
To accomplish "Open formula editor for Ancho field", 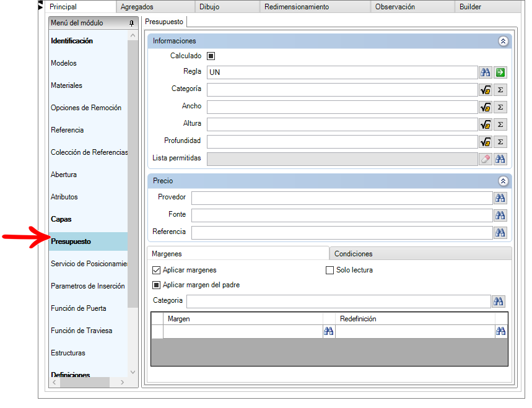I will (x=486, y=107).
